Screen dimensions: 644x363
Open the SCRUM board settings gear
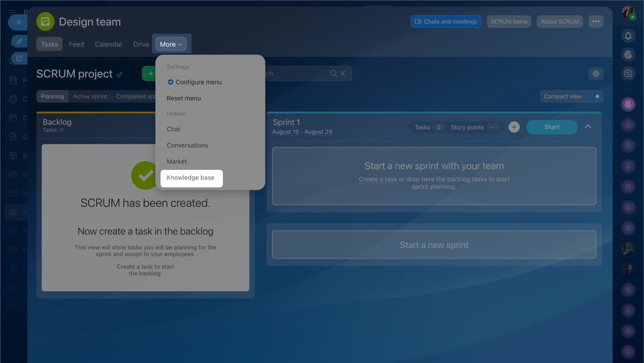click(596, 73)
